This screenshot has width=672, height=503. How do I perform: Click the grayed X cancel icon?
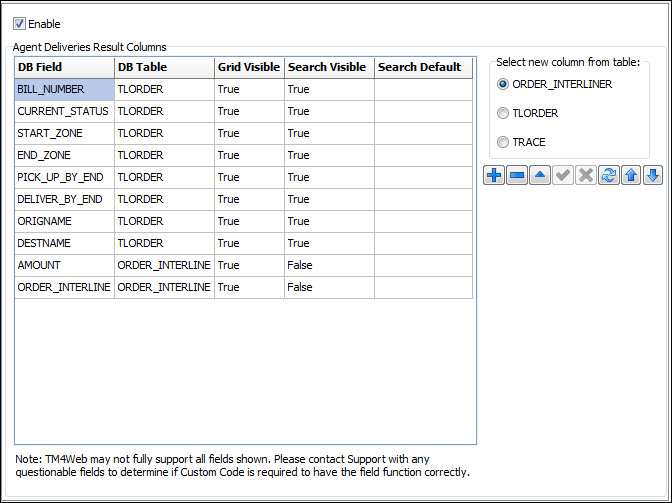click(586, 176)
